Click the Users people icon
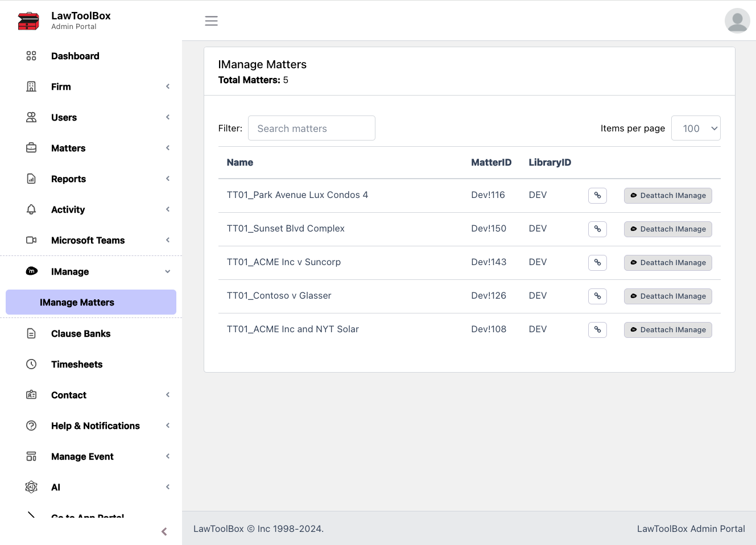756x545 pixels. [31, 117]
